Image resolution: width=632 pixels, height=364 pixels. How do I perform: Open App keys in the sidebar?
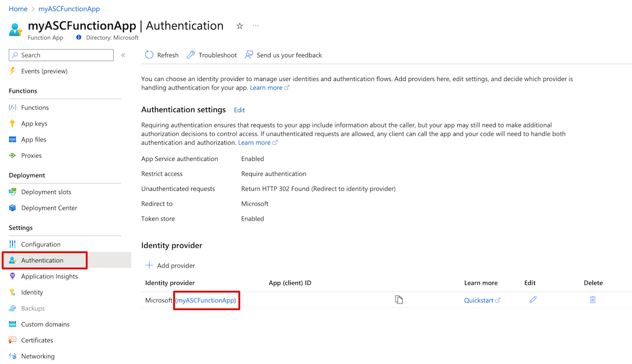click(34, 124)
